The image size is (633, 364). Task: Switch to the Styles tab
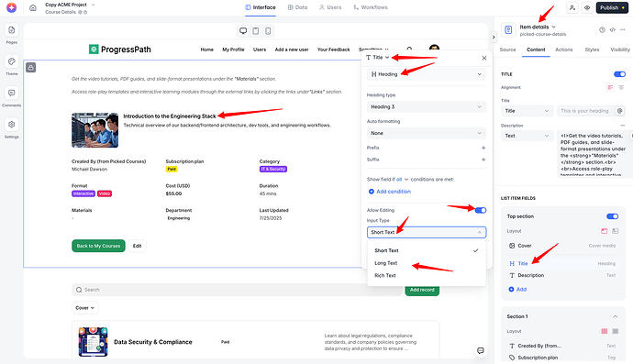click(x=592, y=50)
